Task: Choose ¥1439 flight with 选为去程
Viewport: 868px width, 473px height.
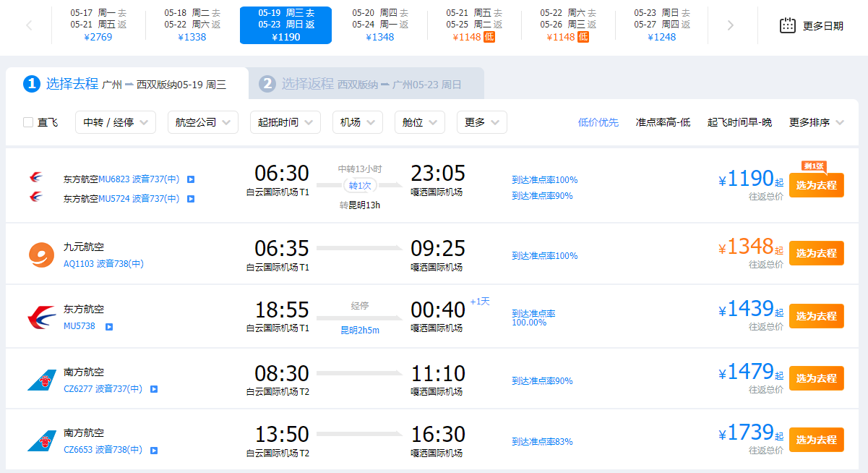Action: click(x=816, y=316)
